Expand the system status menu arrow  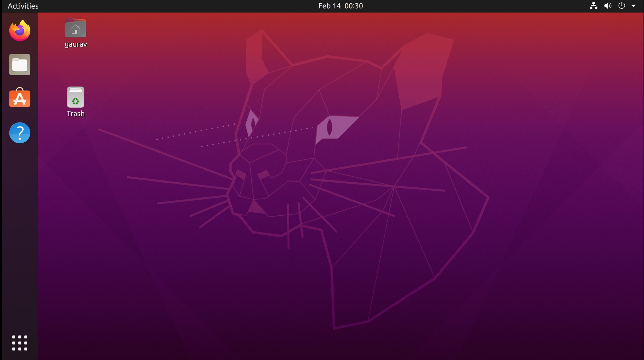[x=634, y=6]
